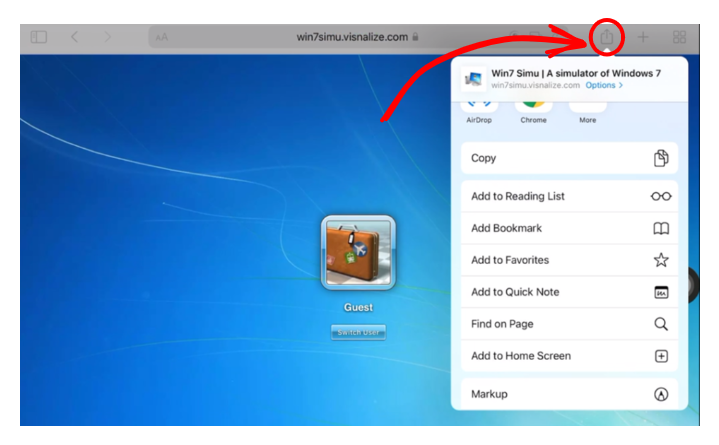Open Options link in share sheet

coord(604,85)
